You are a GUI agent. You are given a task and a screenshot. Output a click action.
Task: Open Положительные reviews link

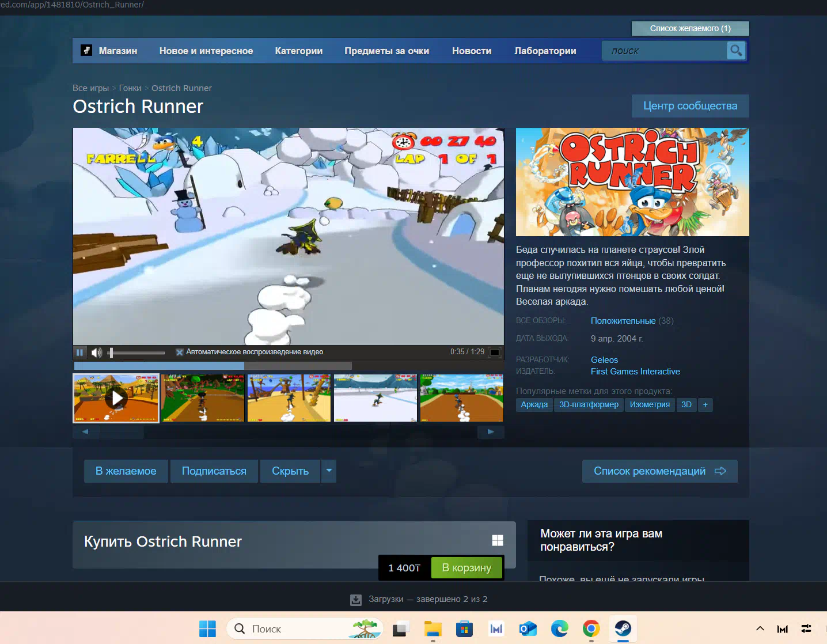(623, 321)
